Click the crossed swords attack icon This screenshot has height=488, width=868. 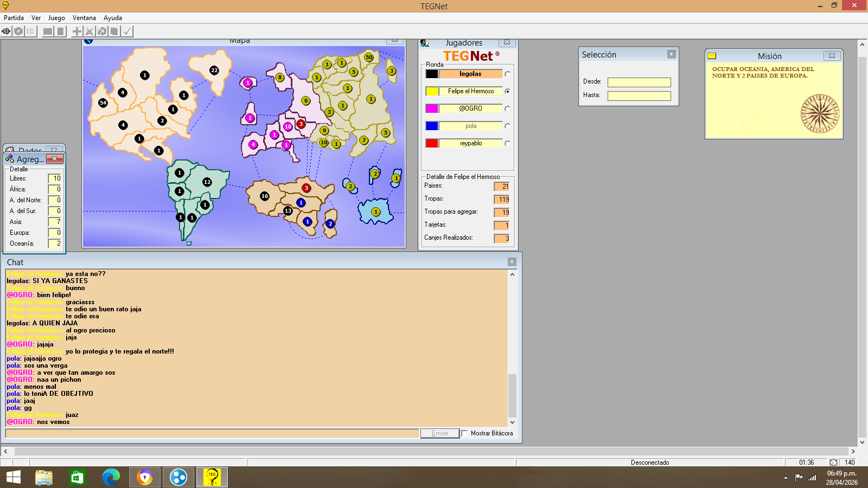[x=90, y=31]
